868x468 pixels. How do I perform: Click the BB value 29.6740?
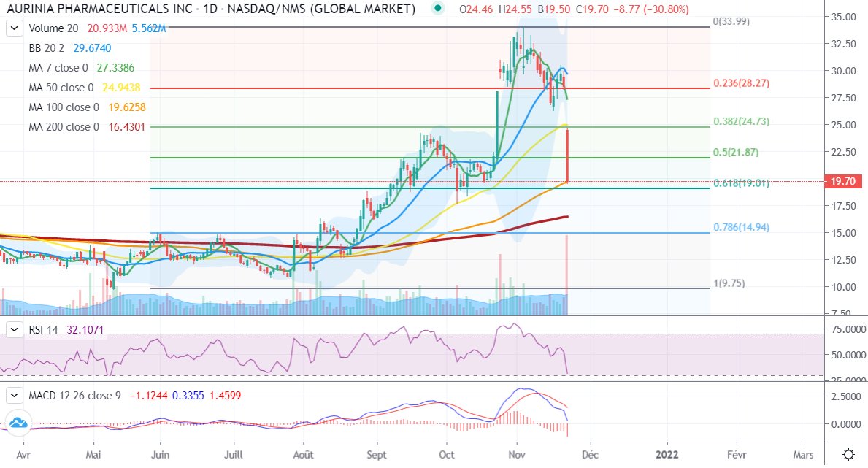click(x=93, y=48)
